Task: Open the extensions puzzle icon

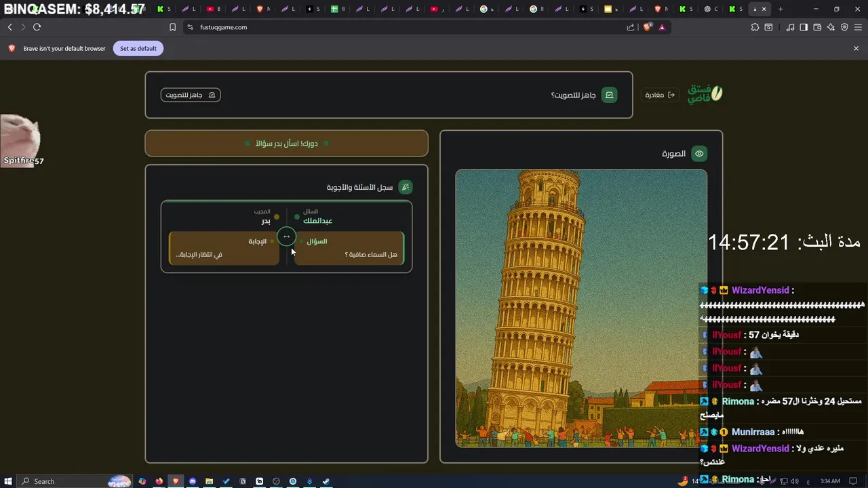Action: 755,27
